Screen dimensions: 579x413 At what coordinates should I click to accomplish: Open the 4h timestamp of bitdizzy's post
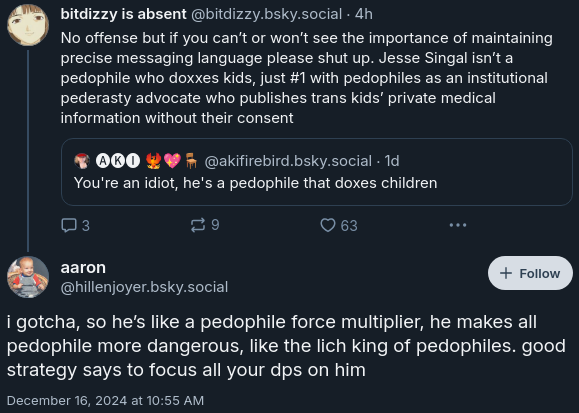364,14
